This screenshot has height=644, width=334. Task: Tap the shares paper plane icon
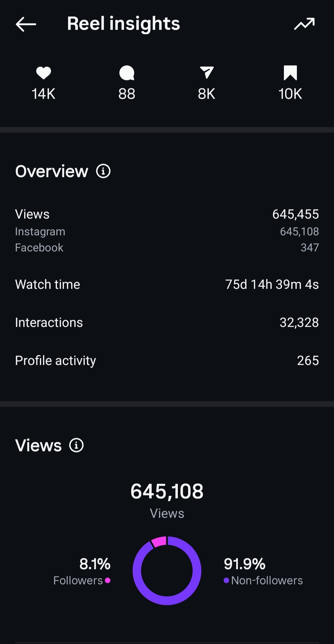[x=207, y=73]
